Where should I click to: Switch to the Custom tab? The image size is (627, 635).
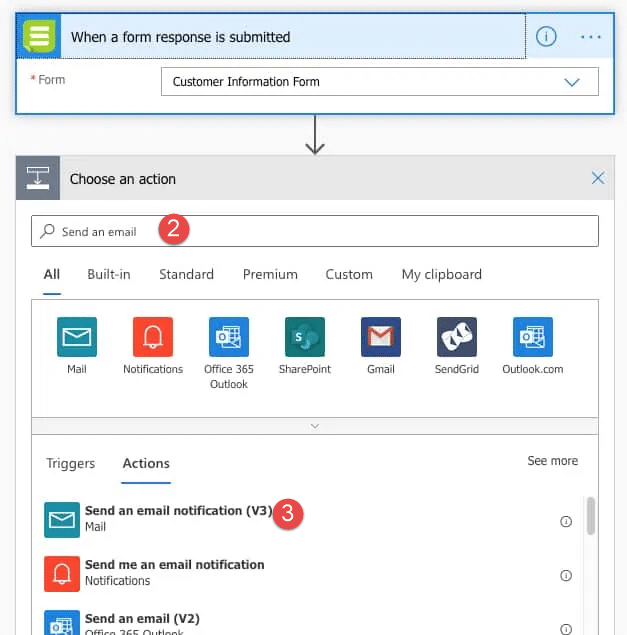(349, 275)
